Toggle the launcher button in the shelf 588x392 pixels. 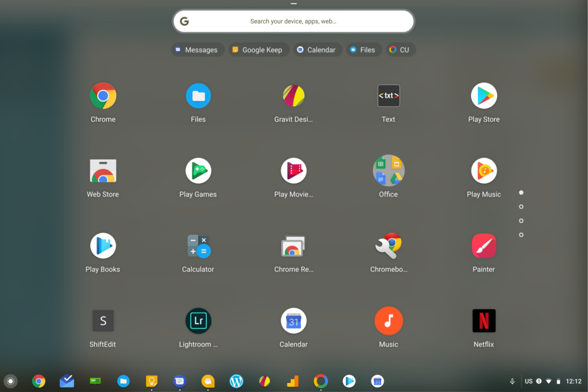(10, 381)
